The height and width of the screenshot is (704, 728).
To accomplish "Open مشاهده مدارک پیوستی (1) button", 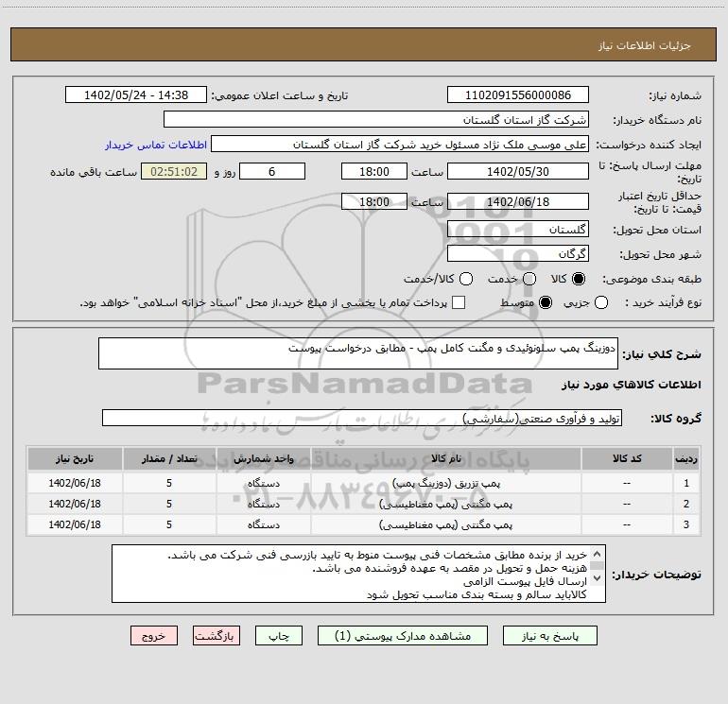I will click(403, 636).
